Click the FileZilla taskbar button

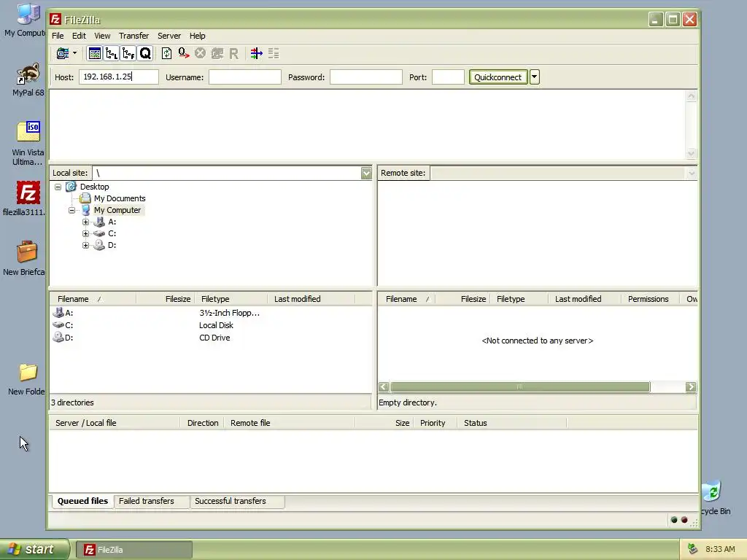[x=134, y=550]
